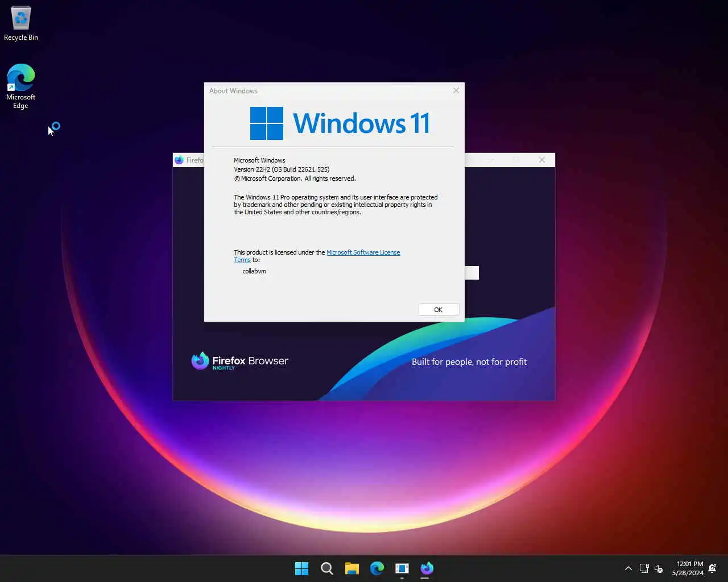
Task: Open the Windows Start menu
Action: point(301,568)
